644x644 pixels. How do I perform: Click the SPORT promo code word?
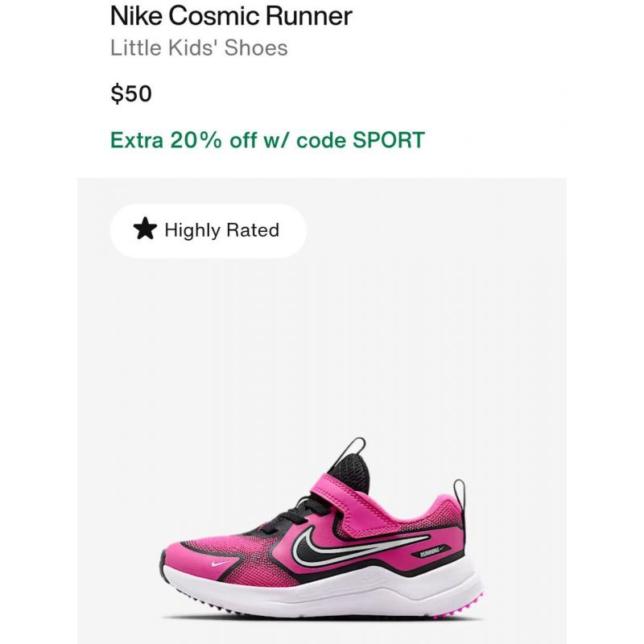click(388, 140)
